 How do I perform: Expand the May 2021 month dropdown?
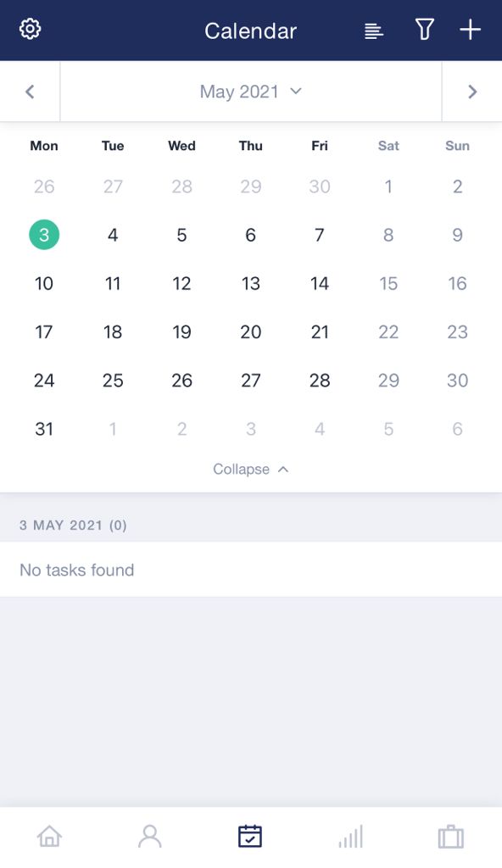pos(250,92)
